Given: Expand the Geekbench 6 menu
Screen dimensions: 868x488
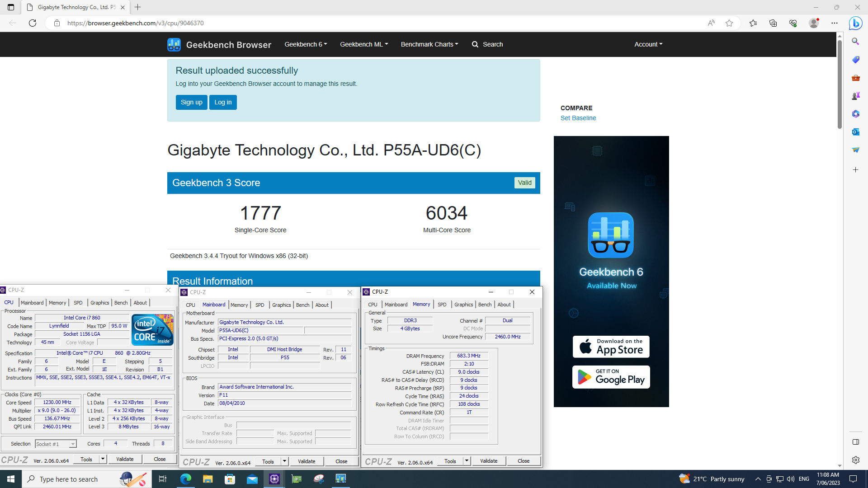Looking at the screenshot, I should 306,44.
